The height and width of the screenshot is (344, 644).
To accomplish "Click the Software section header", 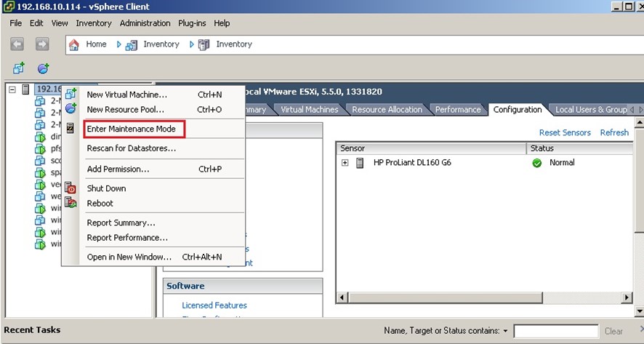I will tap(243, 286).
